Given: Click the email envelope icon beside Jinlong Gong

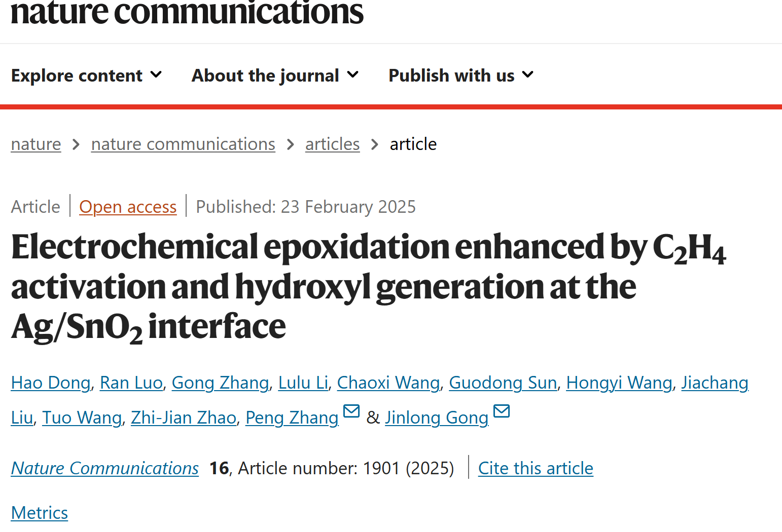Looking at the screenshot, I should tap(502, 411).
